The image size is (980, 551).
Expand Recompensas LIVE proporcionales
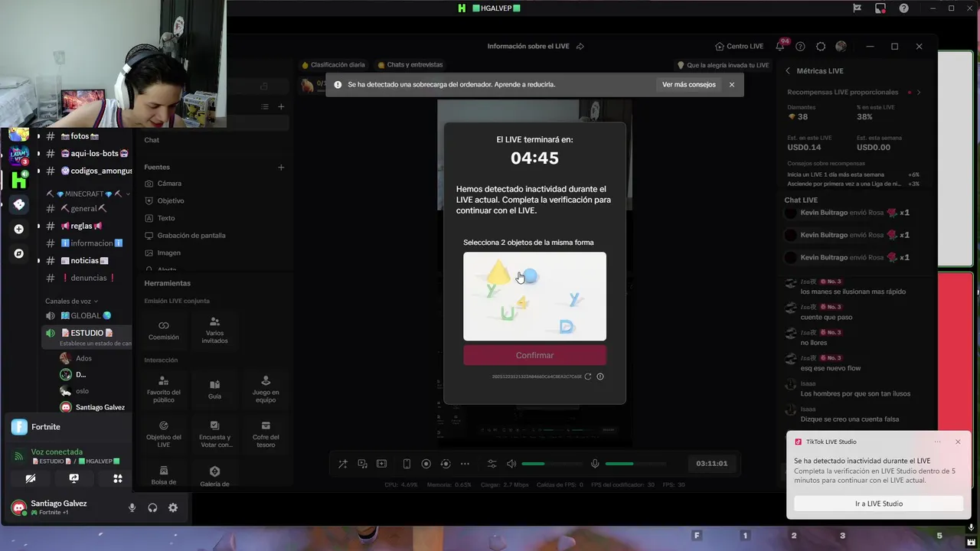pos(919,93)
